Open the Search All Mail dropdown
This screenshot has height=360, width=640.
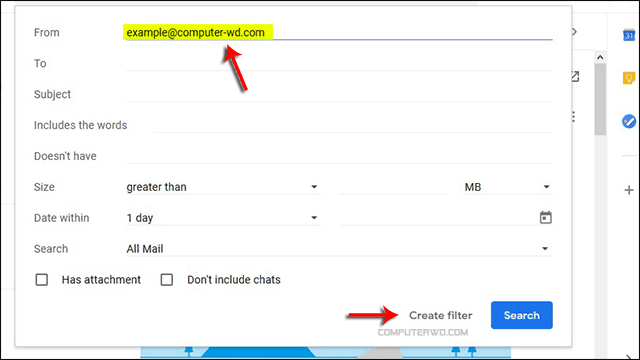[339, 249]
